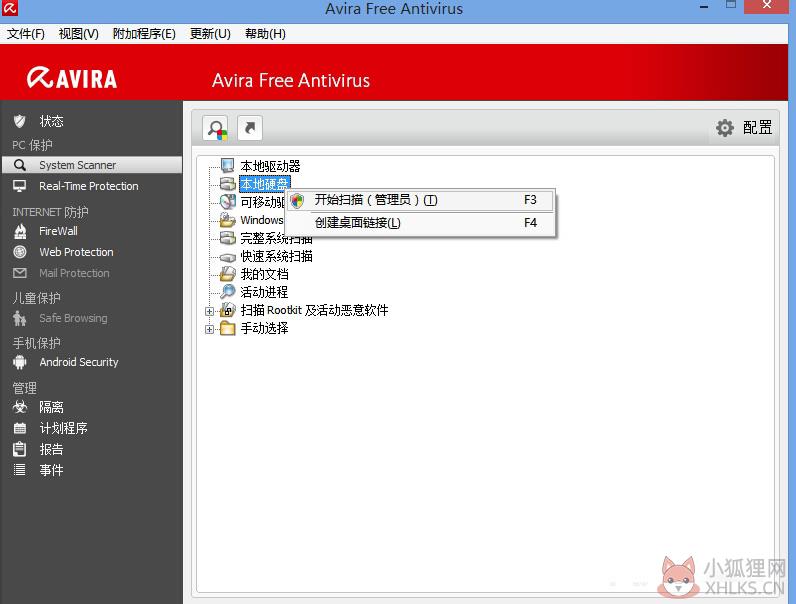Select the 本地驱动器 scan profile
Image resolution: width=796 pixels, height=604 pixels.
point(270,166)
